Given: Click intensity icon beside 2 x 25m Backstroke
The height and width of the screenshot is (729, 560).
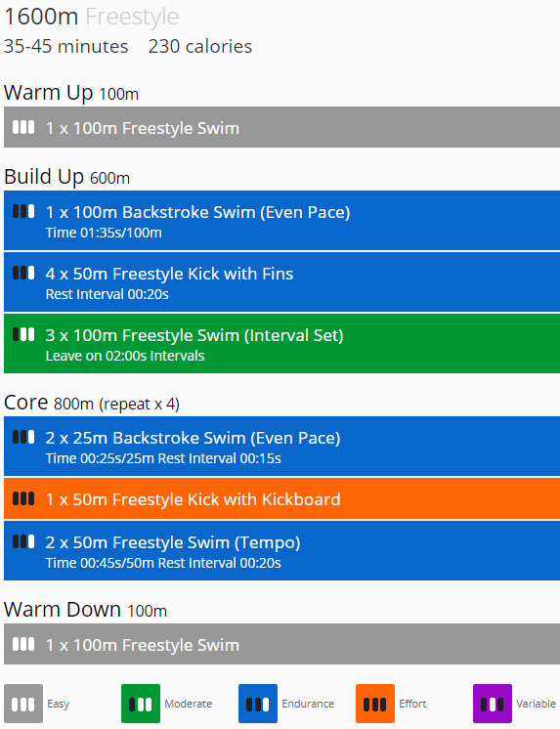Looking at the screenshot, I should [23, 437].
